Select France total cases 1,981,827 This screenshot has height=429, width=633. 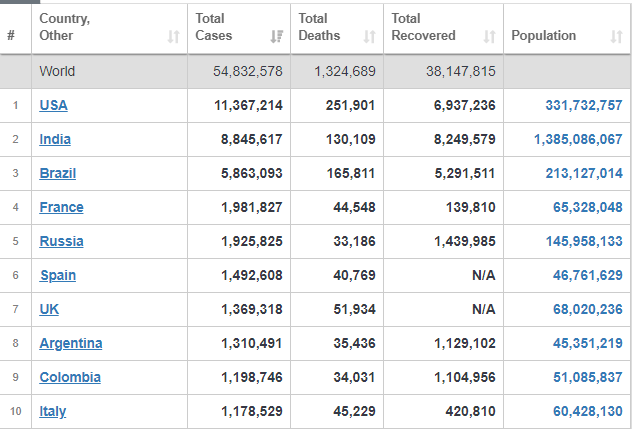pos(252,207)
